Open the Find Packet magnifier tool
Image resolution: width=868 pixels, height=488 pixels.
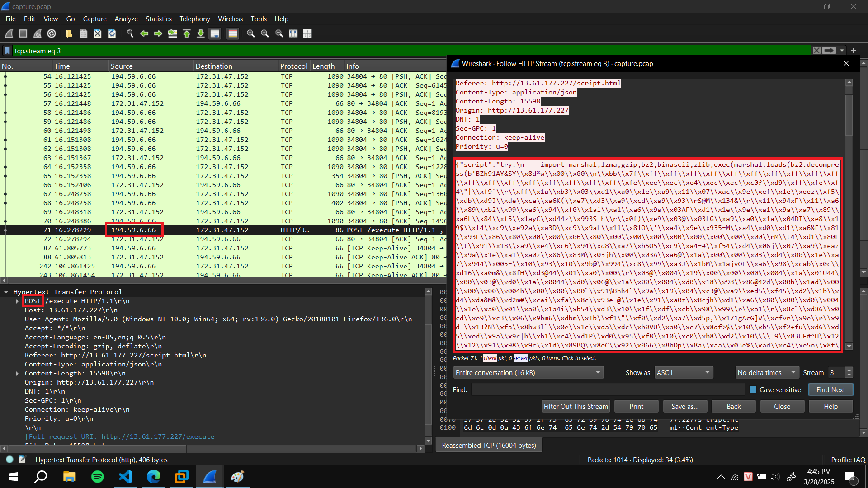click(130, 33)
